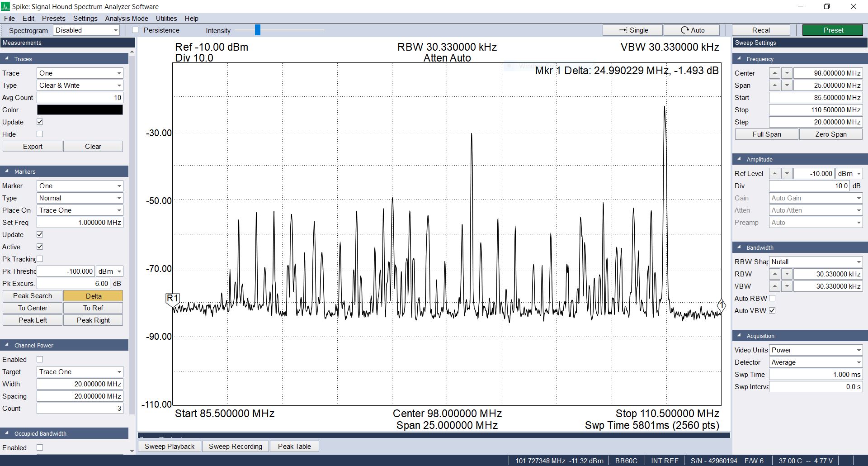The image size is (868, 466).
Task: Open the Analysis Mode menu
Action: point(127,19)
